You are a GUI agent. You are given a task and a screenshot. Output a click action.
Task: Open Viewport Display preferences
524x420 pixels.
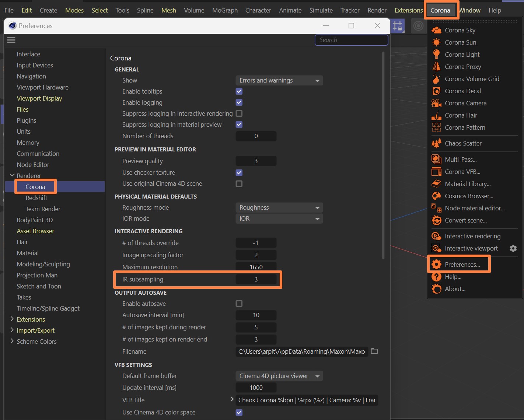[x=39, y=98]
